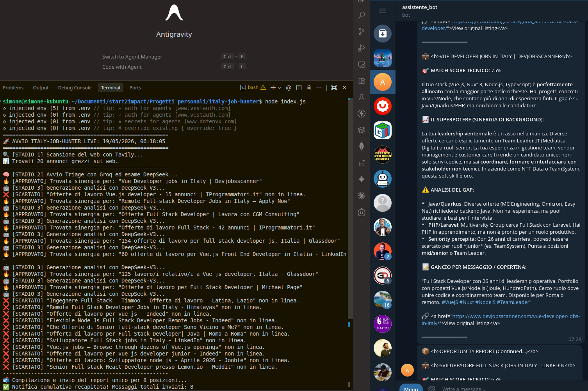Open terminal panel more actions menu
This screenshot has width=588, height=391.
click(319, 87)
